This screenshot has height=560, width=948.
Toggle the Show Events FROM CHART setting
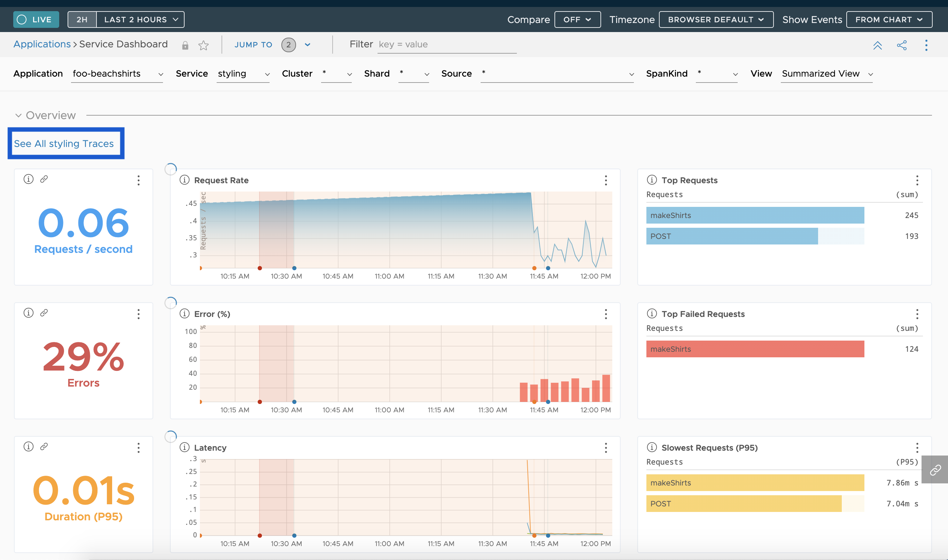point(890,19)
